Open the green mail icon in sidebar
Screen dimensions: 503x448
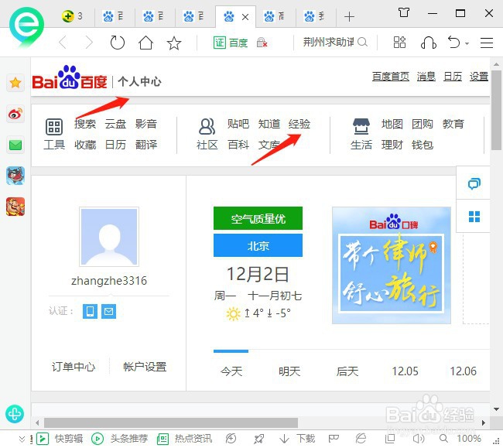click(15, 145)
